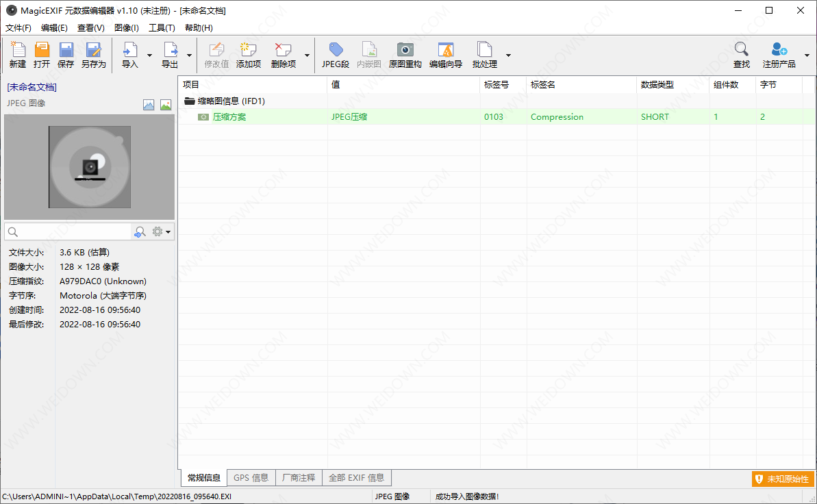Click the gear settings icon in search box
This screenshot has height=504, width=817.
point(158,231)
